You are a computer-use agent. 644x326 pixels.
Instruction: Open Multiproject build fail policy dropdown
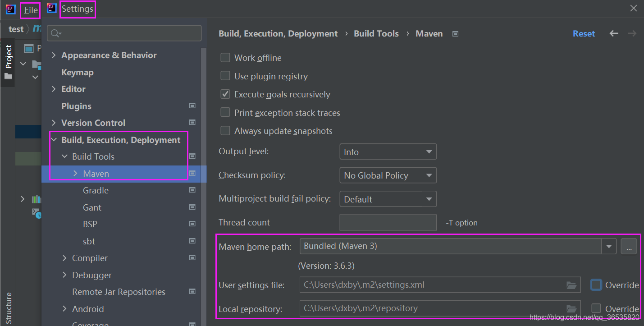tap(388, 199)
